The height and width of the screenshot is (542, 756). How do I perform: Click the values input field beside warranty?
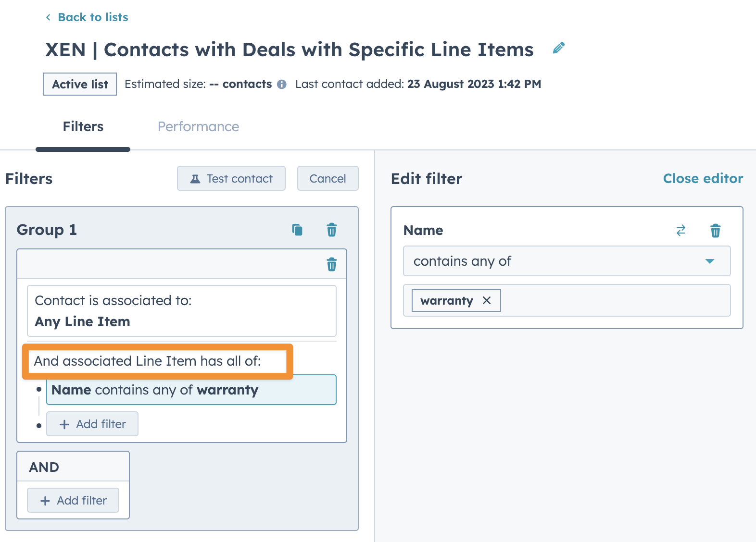(x=613, y=300)
